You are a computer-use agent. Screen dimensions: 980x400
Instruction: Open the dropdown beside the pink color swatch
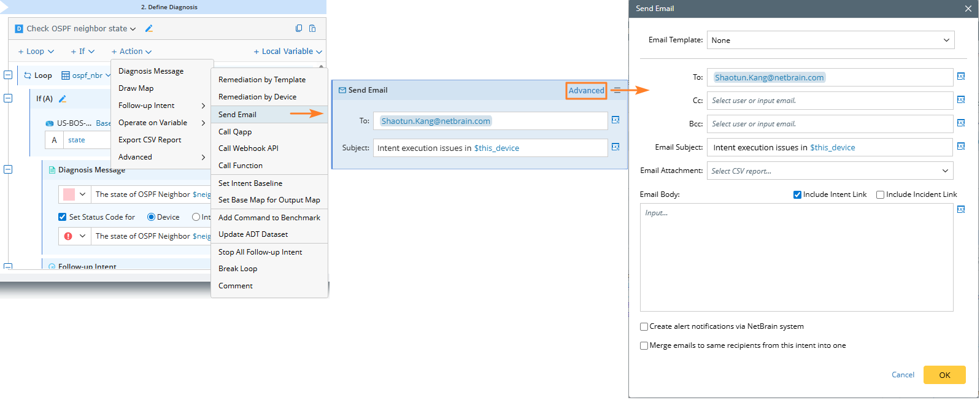[82, 194]
